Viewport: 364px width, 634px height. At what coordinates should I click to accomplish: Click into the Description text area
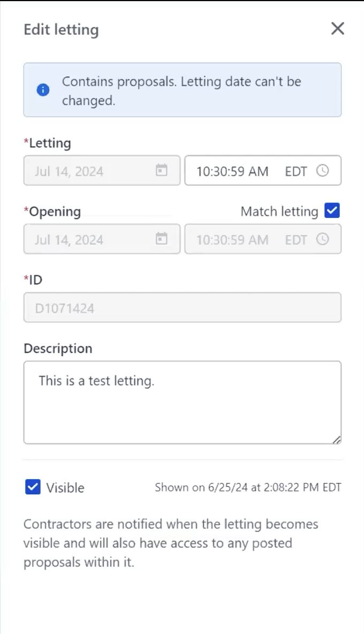[x=182, y=403]
